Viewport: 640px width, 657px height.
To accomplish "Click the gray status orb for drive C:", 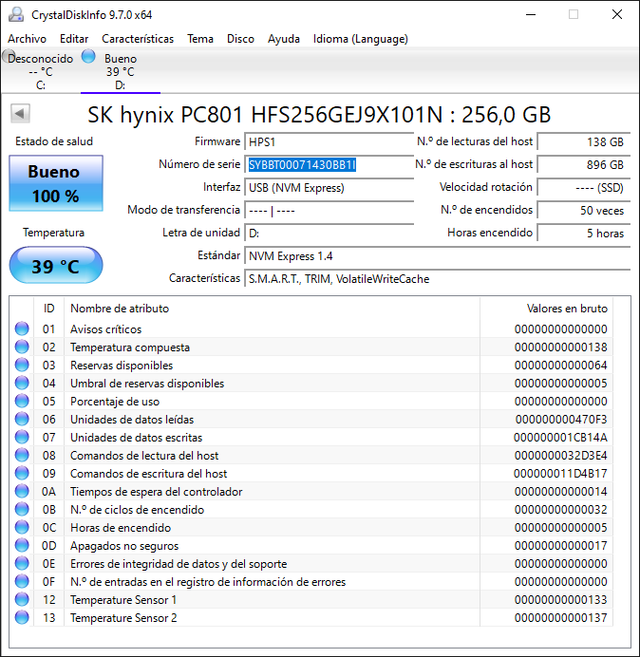I will pos(8,55).
